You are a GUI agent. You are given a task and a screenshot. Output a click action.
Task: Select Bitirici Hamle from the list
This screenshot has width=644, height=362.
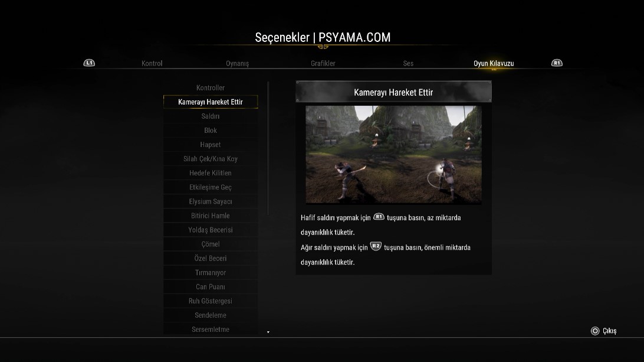click(x=211, y=216)
